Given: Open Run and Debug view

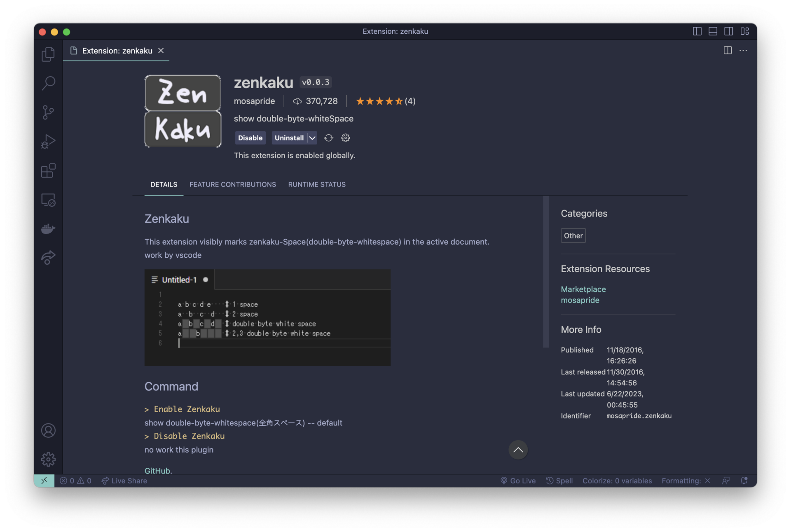Looking at the screenshot, I should [48, 142].
